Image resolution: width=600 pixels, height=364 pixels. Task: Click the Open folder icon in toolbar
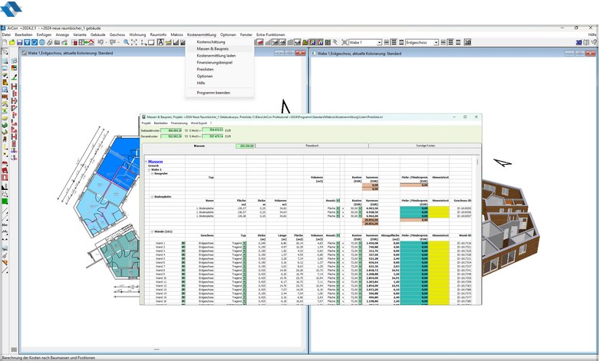point(12,42)
